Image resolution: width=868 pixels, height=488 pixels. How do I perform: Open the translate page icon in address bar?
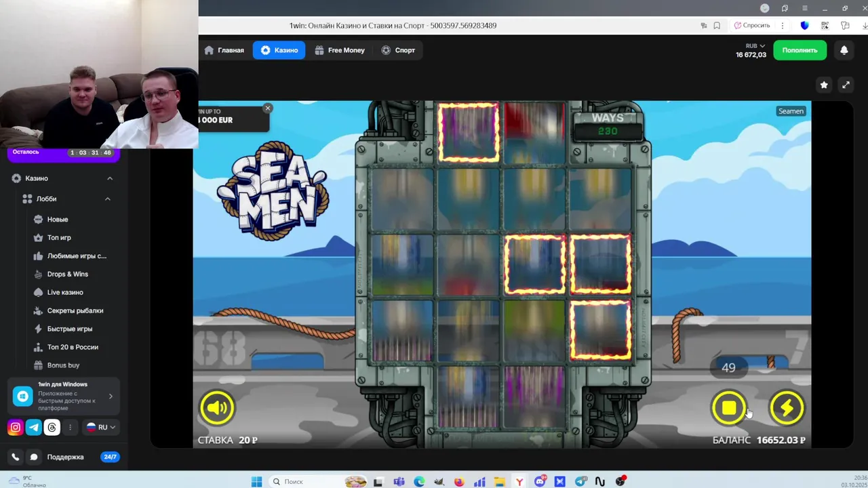(704, 25)
